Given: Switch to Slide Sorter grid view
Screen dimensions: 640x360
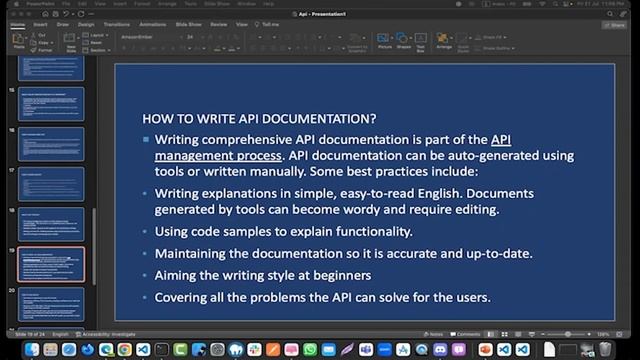Looking at the screenshot, I should pos(504,334).
